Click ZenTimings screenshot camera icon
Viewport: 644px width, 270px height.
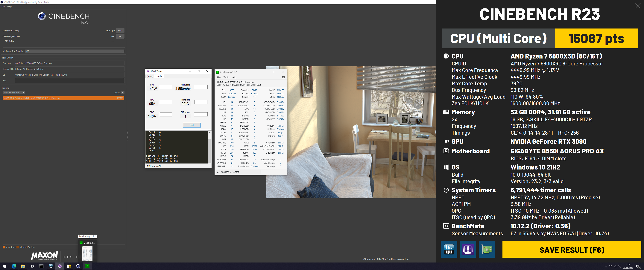[x=283, y=77]
